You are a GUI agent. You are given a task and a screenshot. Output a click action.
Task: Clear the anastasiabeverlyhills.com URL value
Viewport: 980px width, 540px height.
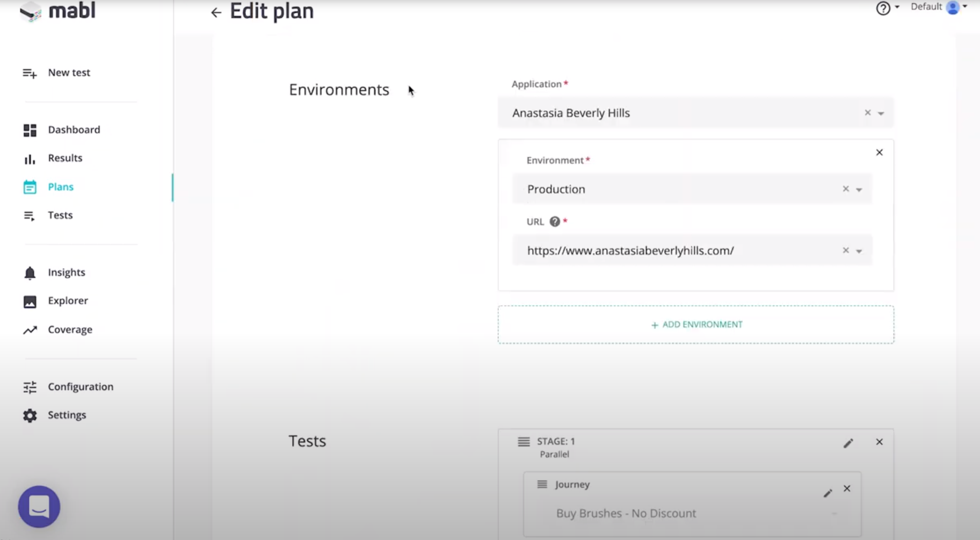845,250
